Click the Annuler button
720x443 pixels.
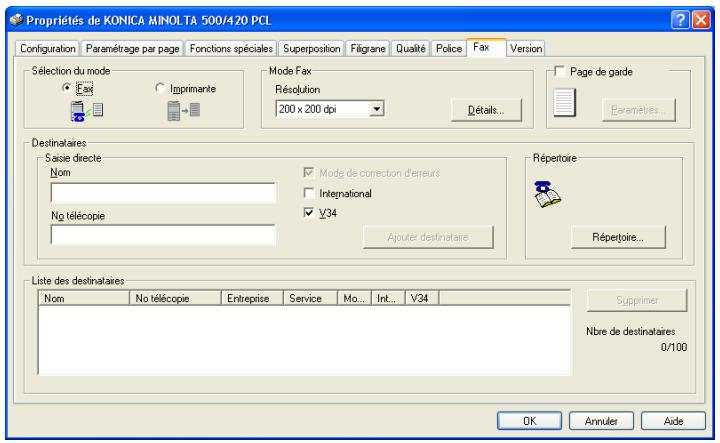click(601, 421)
